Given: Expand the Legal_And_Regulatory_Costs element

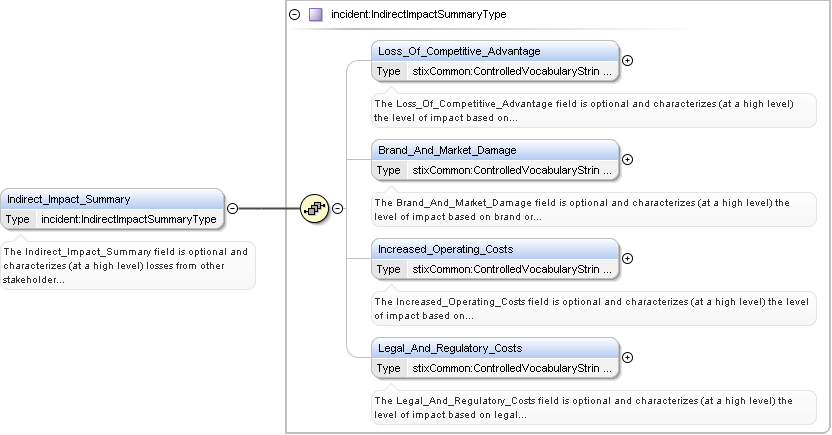Looking at the screenshot, I should 627,357.
